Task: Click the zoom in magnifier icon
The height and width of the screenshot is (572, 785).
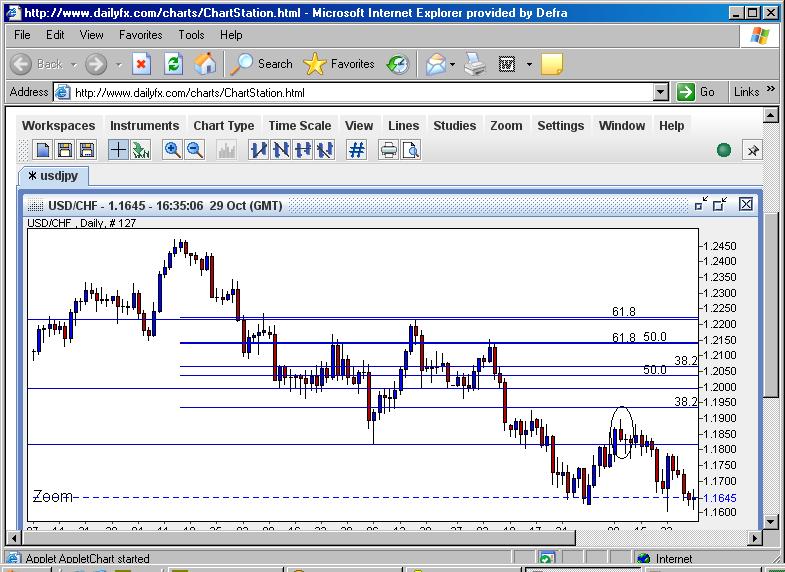Action: coord(172,150)
